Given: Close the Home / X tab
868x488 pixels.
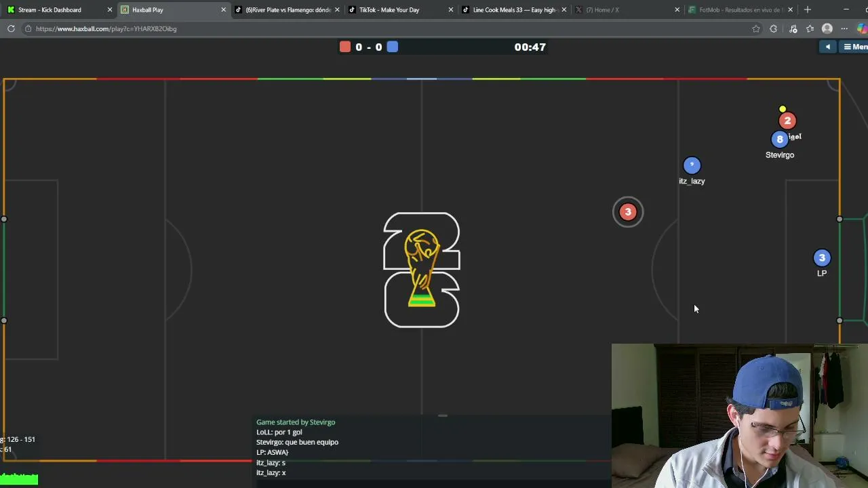Looking at the screenshot, I should click(677, 9).
